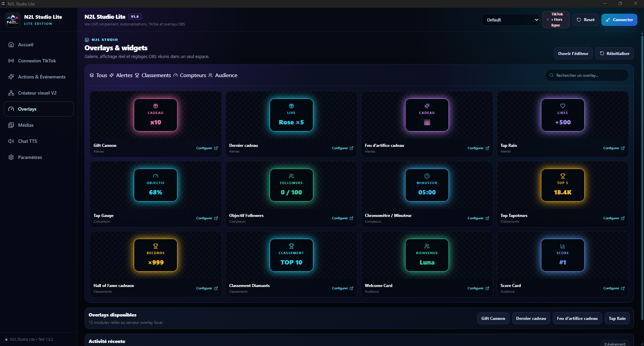Click the Dernier cadeau preview thumbnail

[291, 115]
